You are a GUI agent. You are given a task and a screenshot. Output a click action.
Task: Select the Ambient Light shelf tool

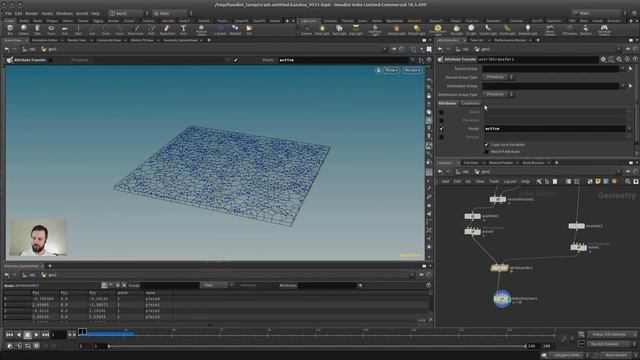click(528, 29)
